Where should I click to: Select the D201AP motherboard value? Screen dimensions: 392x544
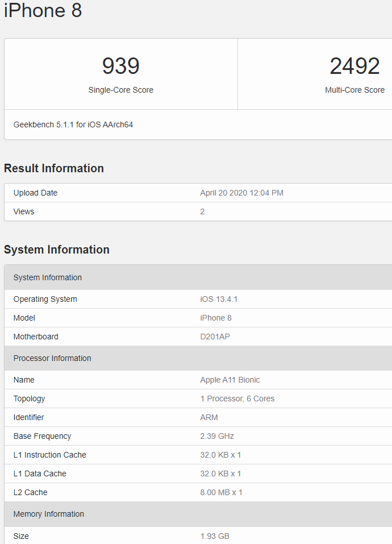(x=215, y=337)
